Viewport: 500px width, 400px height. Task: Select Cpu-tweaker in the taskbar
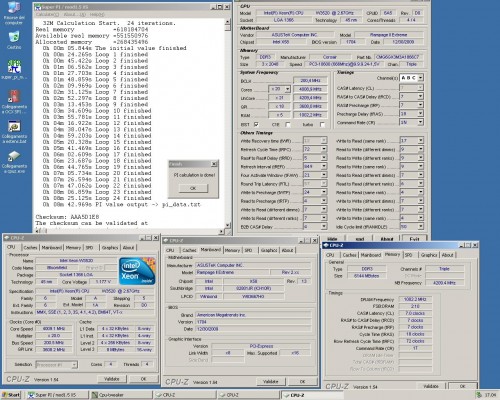[122, 395]
